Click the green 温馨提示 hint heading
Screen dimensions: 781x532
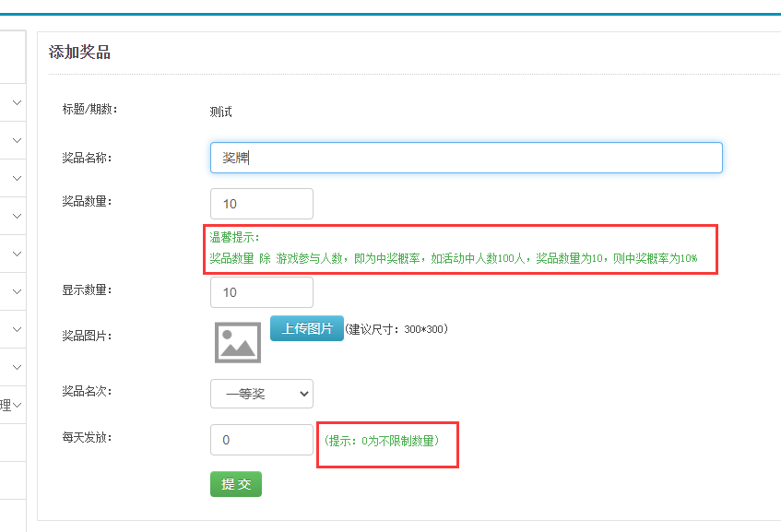[235, 238]
